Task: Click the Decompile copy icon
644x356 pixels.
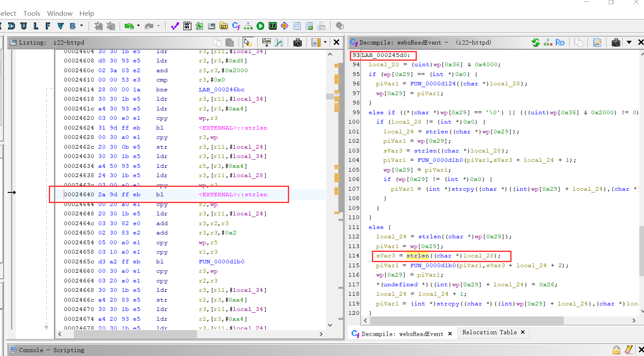Action: coord(579,42)
